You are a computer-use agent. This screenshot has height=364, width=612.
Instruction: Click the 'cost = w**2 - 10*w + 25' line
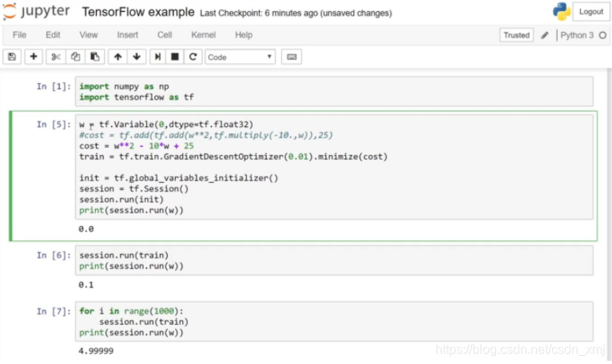(137, 146)
